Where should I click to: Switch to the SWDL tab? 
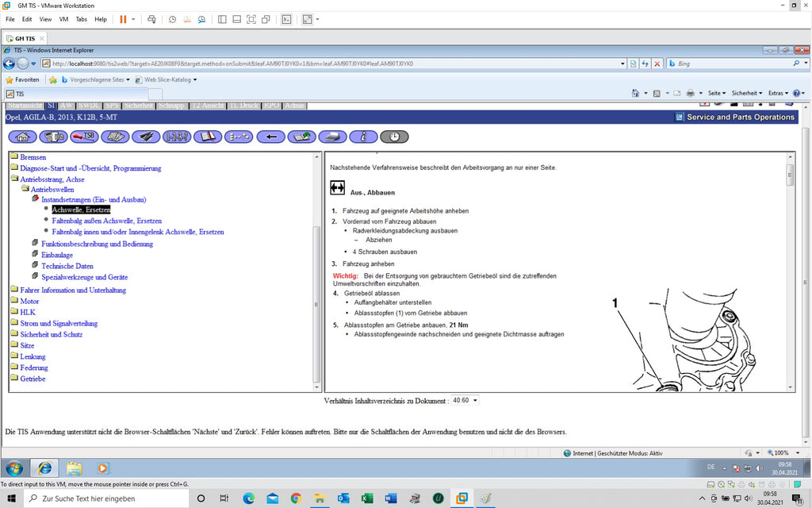click(89, 106)
